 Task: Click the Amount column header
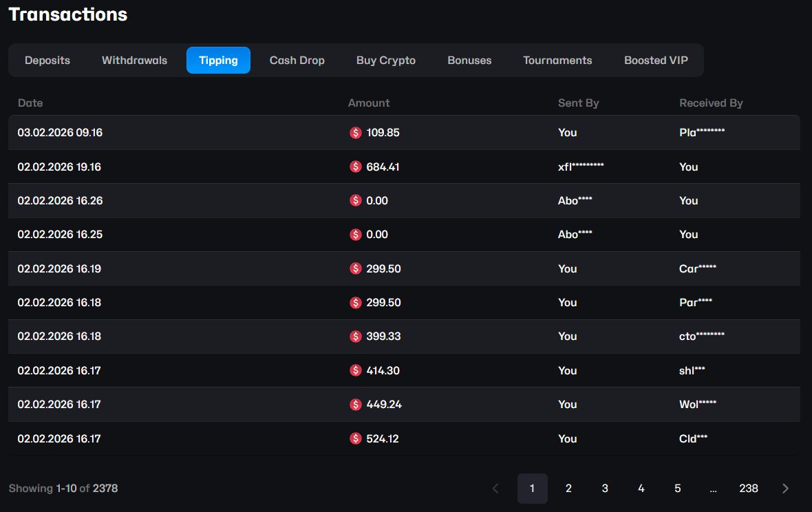368,103
